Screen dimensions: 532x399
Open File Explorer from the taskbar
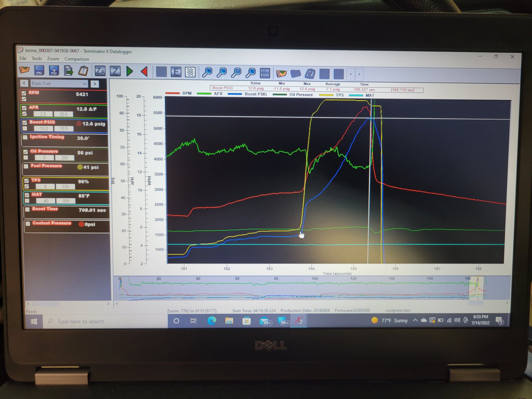pyautogui.click(x=229, y=321)
